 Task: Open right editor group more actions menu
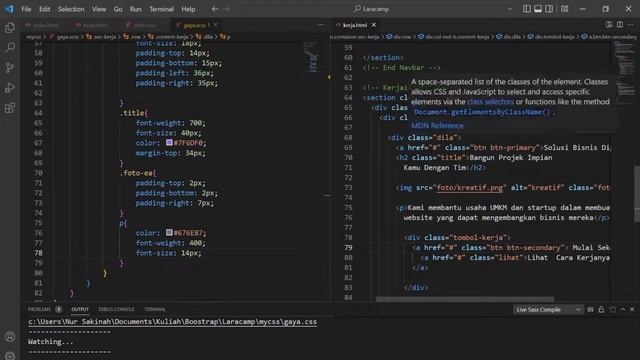pyautogui.click(x=631, y=25)
